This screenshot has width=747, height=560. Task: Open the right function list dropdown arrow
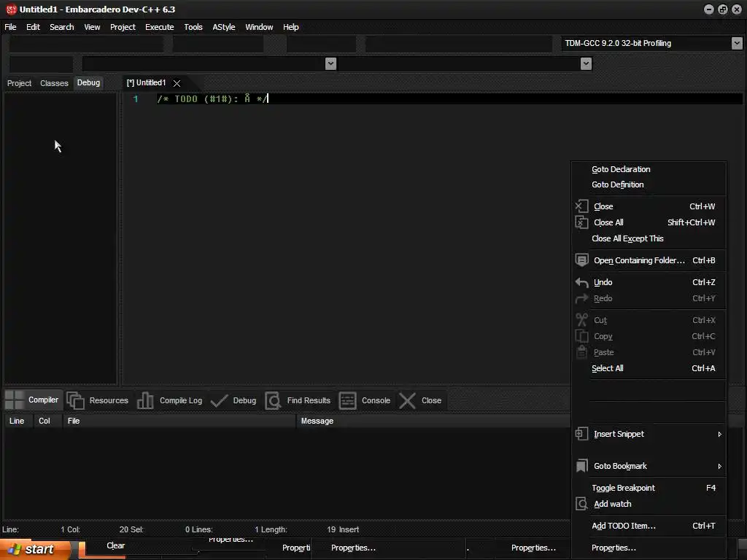[x=586, y=64]
